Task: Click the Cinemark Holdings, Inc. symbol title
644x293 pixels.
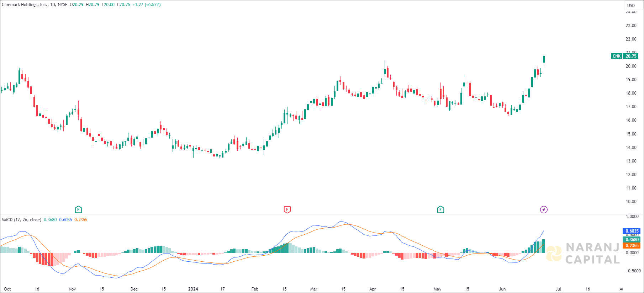Action: [x=25, y=5]
